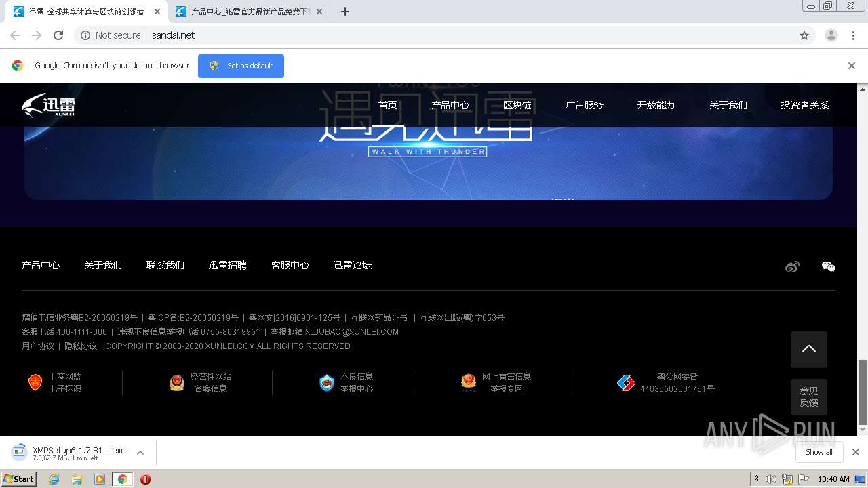
Task: Open footer link 关于我们
Action: point(103,265)
